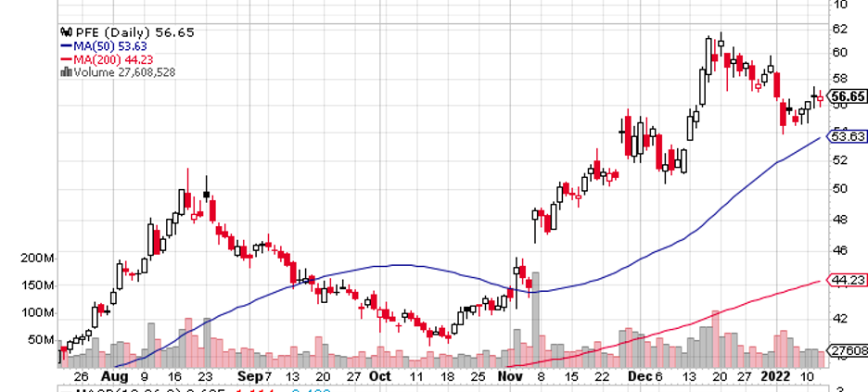
Task: Click the 50 price level label
Action: 840,188
